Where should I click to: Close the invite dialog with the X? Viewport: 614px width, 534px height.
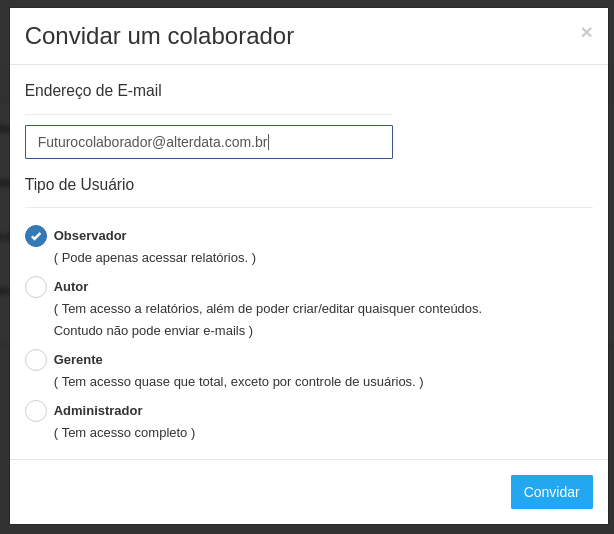click(x=586, y=32)
